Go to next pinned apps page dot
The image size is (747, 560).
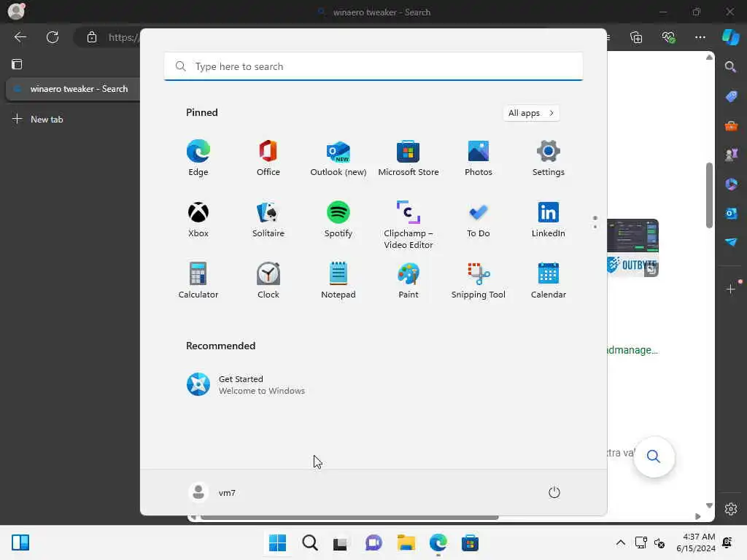[x=595, y=227]
